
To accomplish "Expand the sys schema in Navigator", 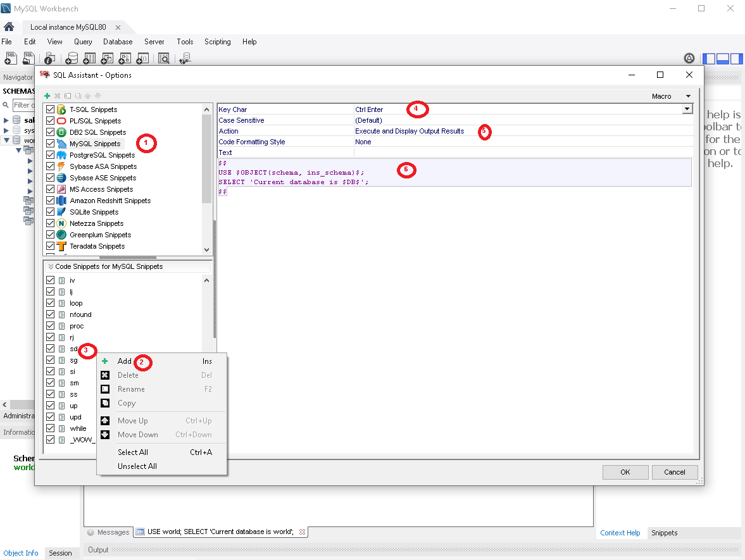I will [6, 130].
